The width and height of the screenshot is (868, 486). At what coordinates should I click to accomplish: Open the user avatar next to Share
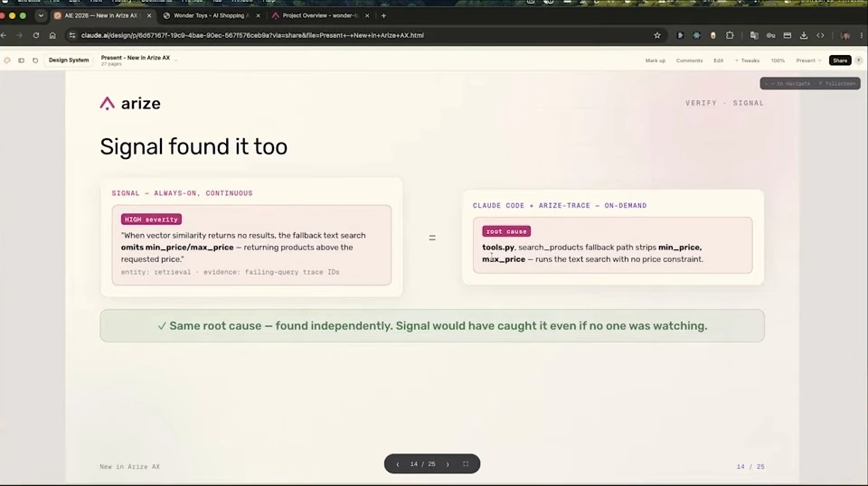coord(859,61)
